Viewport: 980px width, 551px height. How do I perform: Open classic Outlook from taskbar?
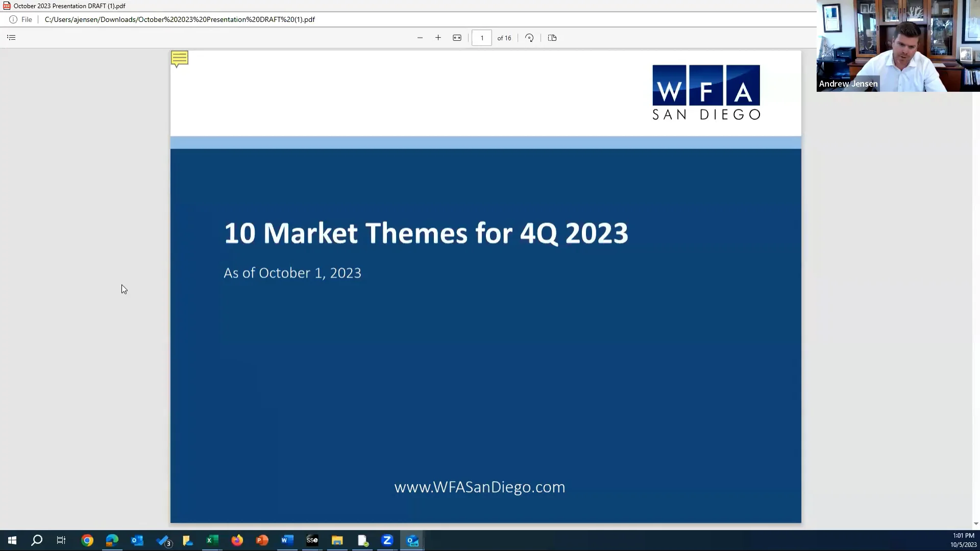click(137, 540)
